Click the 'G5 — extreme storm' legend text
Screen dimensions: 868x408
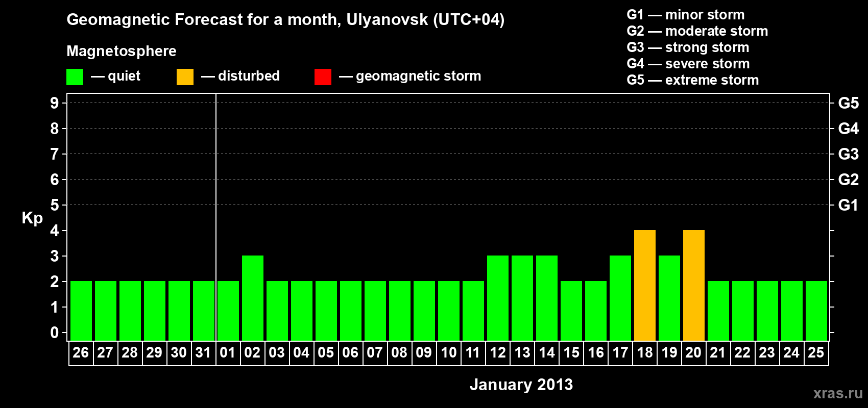point(693,80)
